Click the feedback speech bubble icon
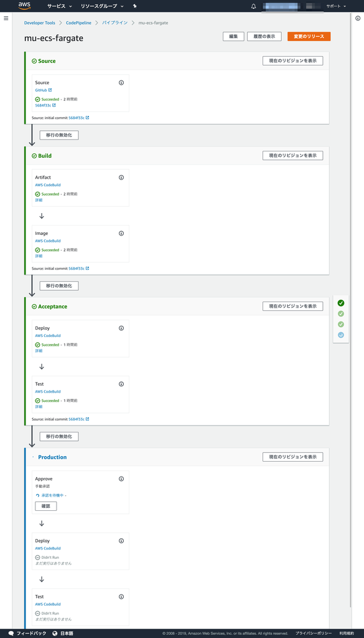The image size is (364, 638). [11, 634]
